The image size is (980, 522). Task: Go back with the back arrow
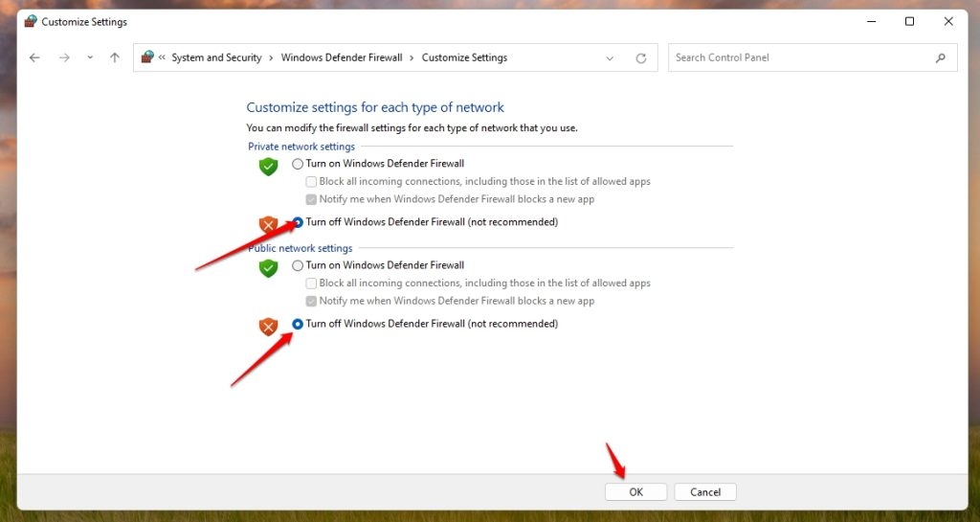[34, 57]
